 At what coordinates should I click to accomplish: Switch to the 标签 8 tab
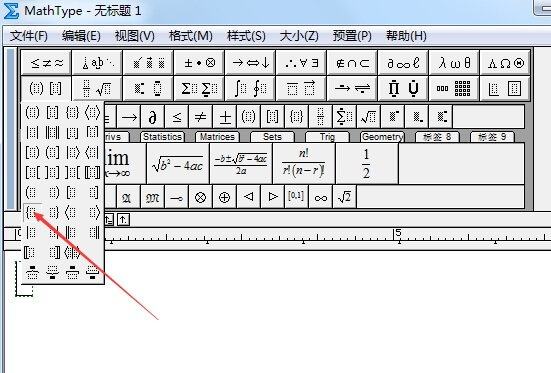(437, 137)
